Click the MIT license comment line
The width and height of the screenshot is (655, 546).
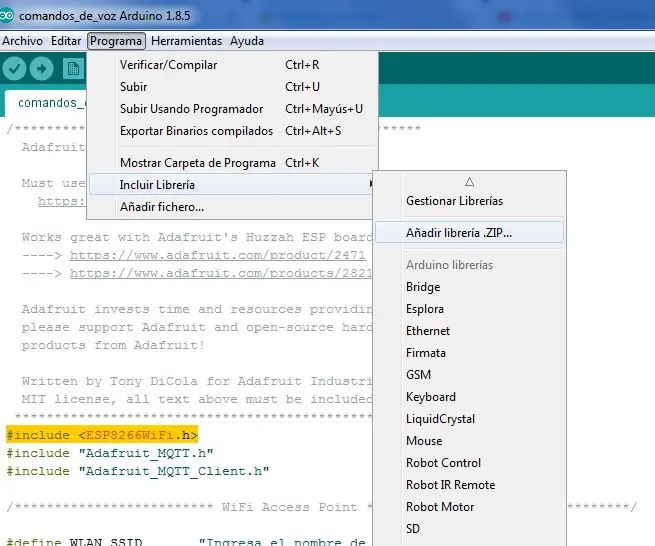tap(197, 399)
